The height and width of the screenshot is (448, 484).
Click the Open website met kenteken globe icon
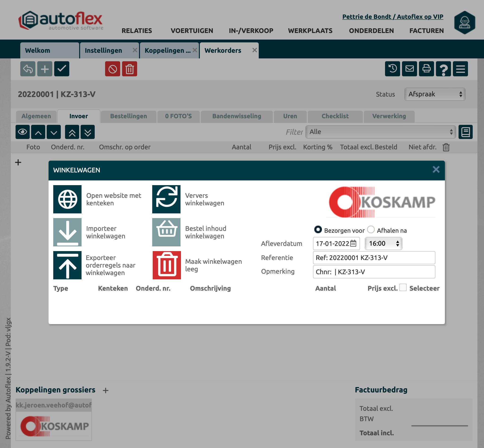67,199
